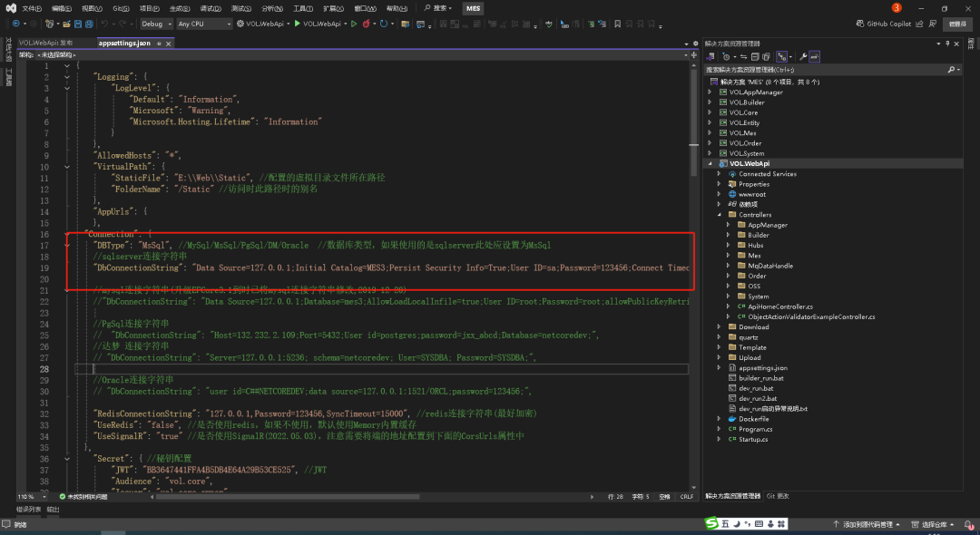980x535 pixels.
Task: Expand the VOL.Core project node
Action: [x=710, y=112]
